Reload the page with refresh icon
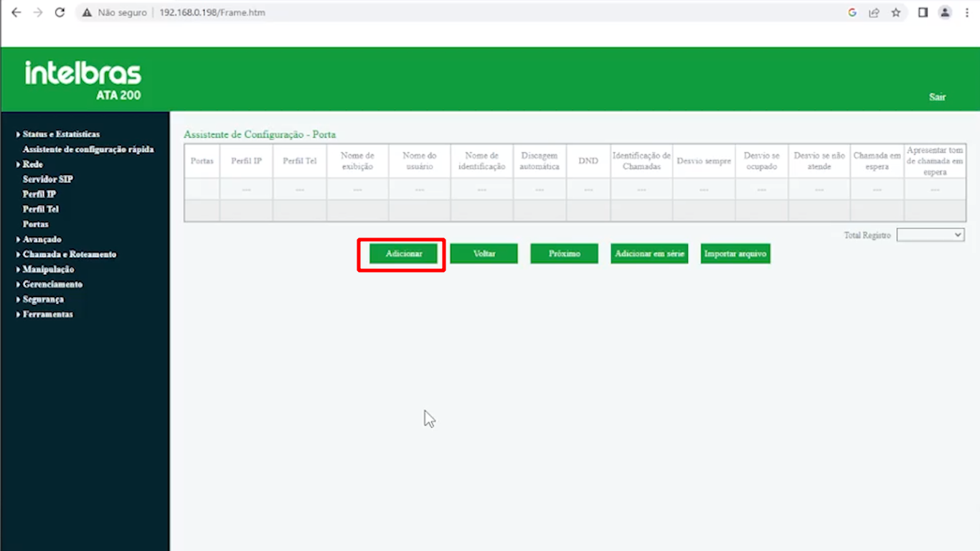 [60, 12]
